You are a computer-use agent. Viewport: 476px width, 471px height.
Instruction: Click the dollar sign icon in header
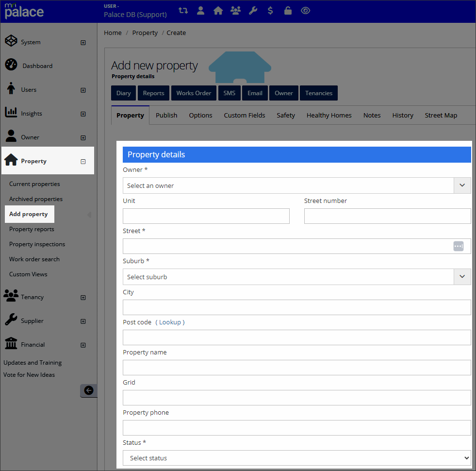pyautogui.click(x=270, y=11)
